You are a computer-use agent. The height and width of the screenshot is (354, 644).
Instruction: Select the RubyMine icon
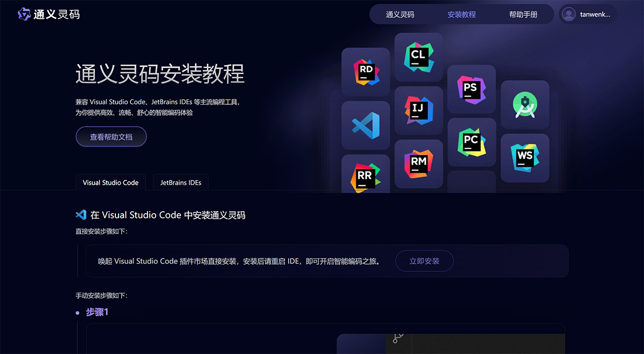(x=419, y=164)
